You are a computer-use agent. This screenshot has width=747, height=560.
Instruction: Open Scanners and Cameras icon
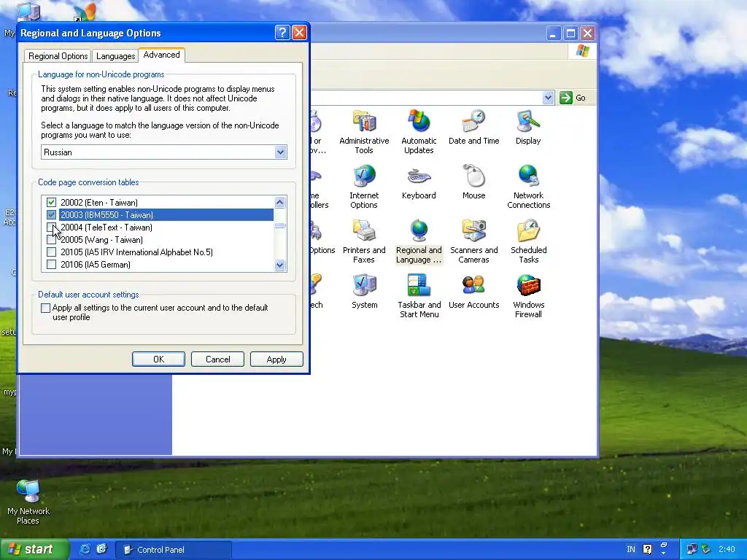[x=473, y=241]
